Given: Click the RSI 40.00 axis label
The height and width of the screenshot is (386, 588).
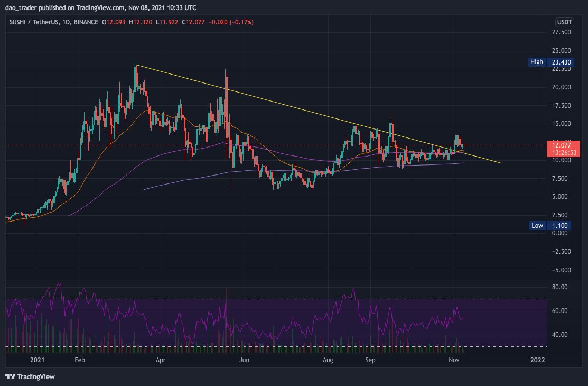Looking at the screenshot, I should (560, 335).
